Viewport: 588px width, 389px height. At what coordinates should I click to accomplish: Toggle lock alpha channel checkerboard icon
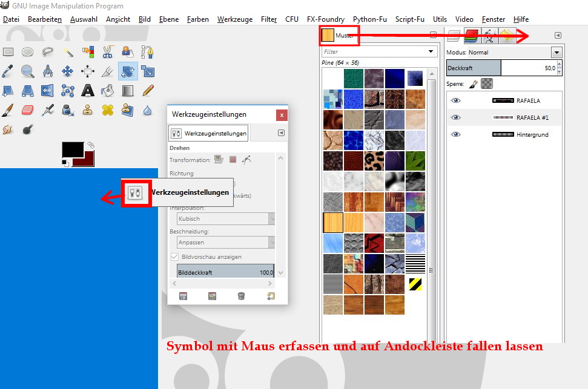pyautogui.click(x=487, y=83)
